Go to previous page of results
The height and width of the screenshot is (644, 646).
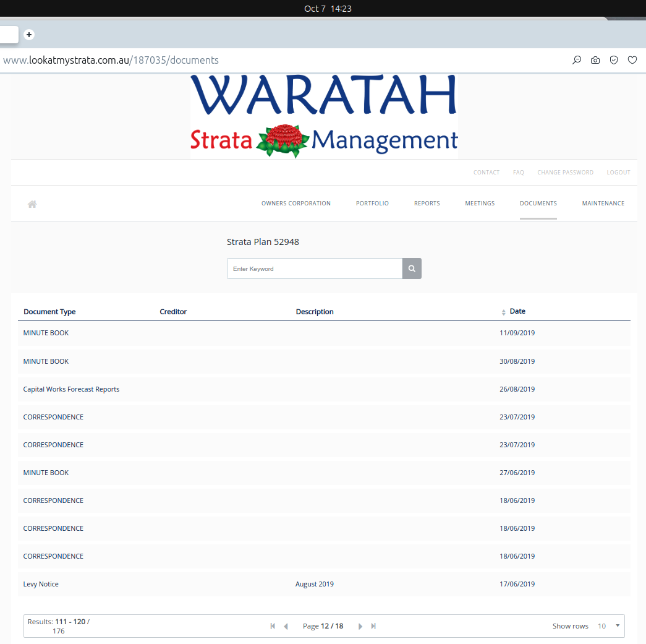click(286, 626)
